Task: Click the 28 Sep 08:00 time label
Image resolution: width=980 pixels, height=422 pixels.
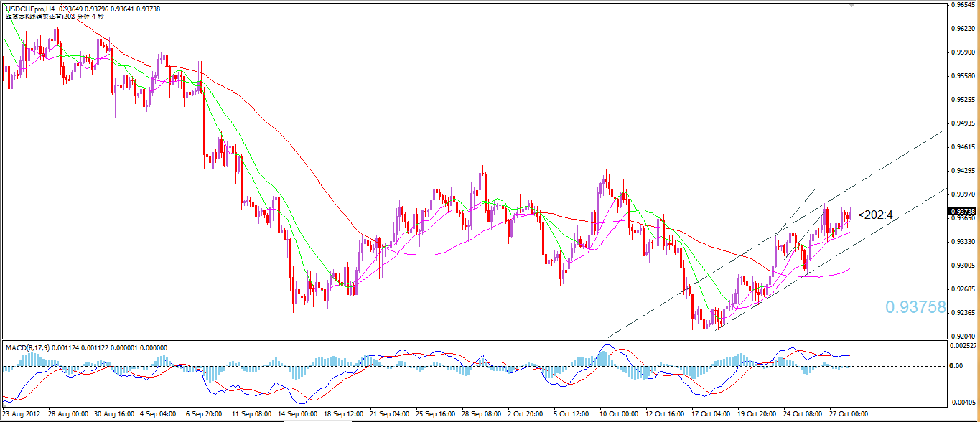Action: coord(481,415)
